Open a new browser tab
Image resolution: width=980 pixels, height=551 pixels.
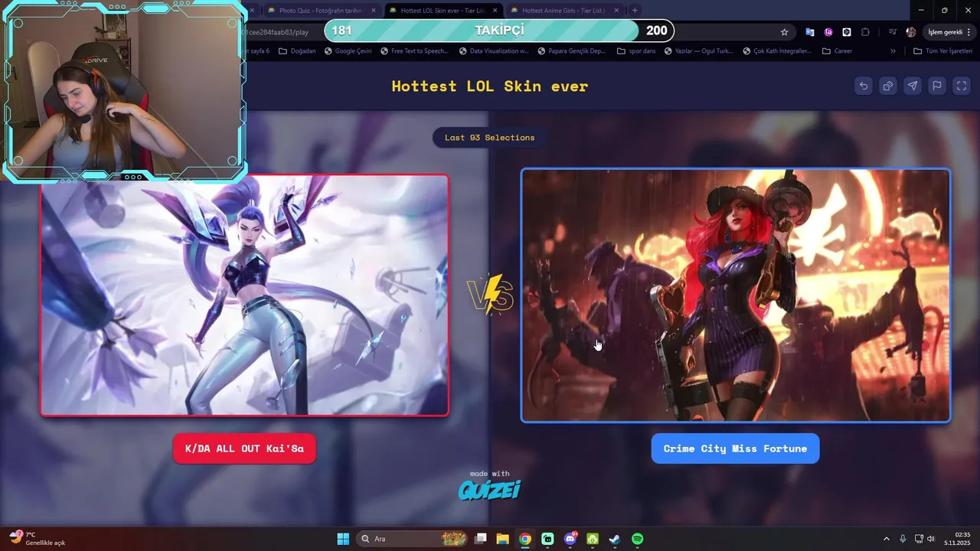click(x=635, y=11)
